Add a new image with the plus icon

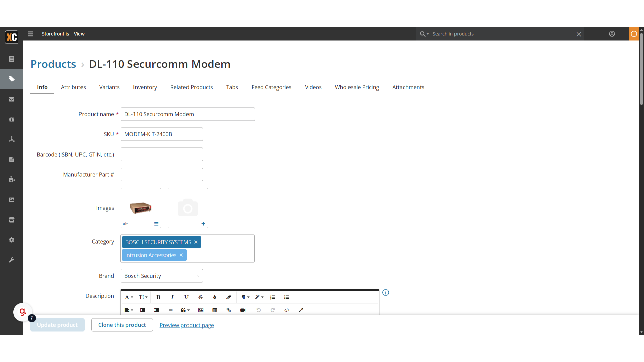point(203,224)
